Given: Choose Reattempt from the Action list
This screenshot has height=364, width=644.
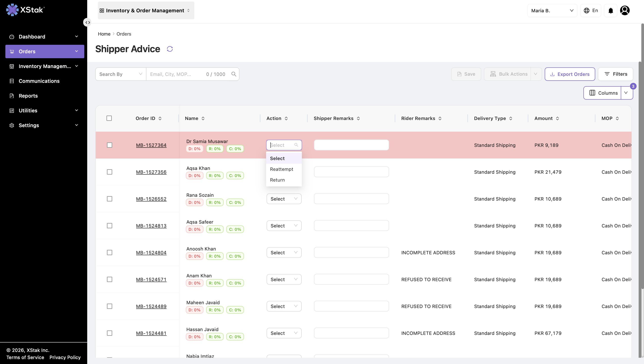Looking at the screenshot, I should pyautogui.click(x=284, y=169).
